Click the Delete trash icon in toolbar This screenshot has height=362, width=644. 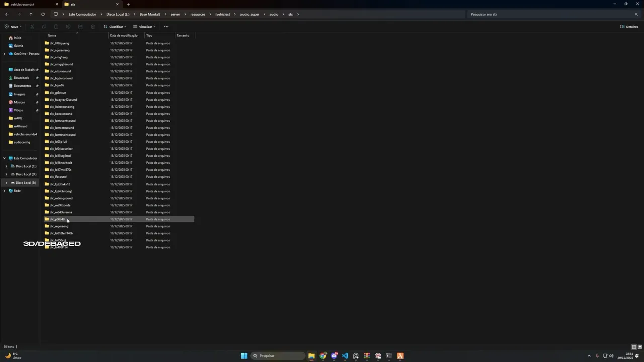[x=93, y=27]
